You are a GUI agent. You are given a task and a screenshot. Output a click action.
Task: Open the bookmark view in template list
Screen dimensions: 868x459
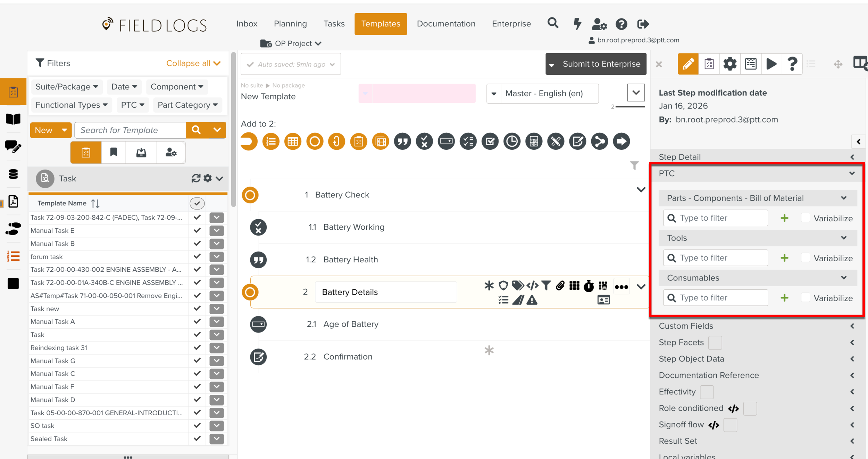pos(114,152)
